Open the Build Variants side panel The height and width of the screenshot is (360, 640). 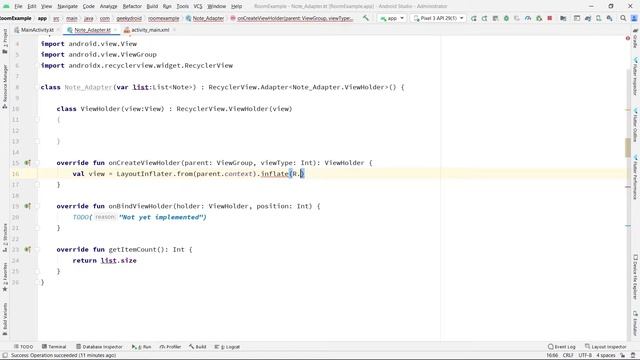[x=5, y=319]
